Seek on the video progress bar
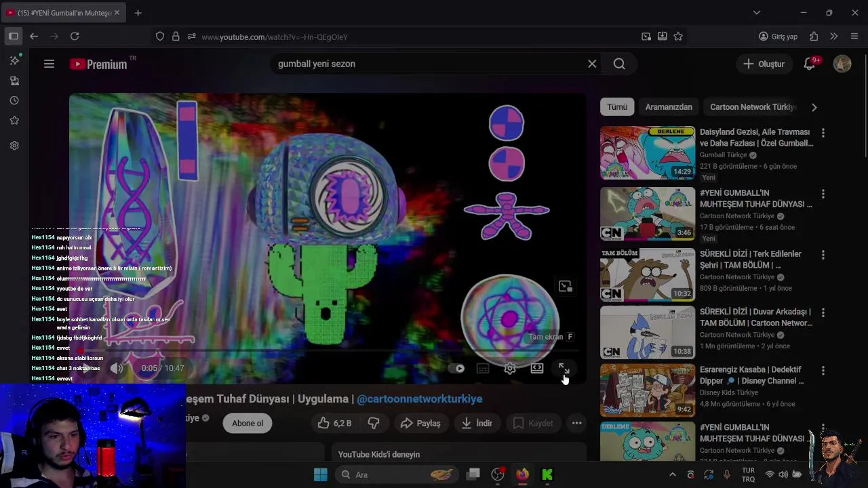The width and height of the screenshot is (868, 488). (328, 350)
